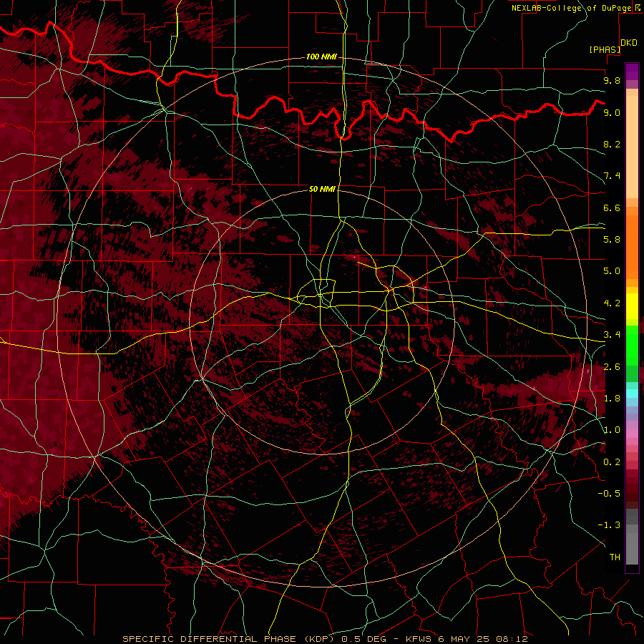
Task: Click the 8.2 legend value
Action: (612, 144)
